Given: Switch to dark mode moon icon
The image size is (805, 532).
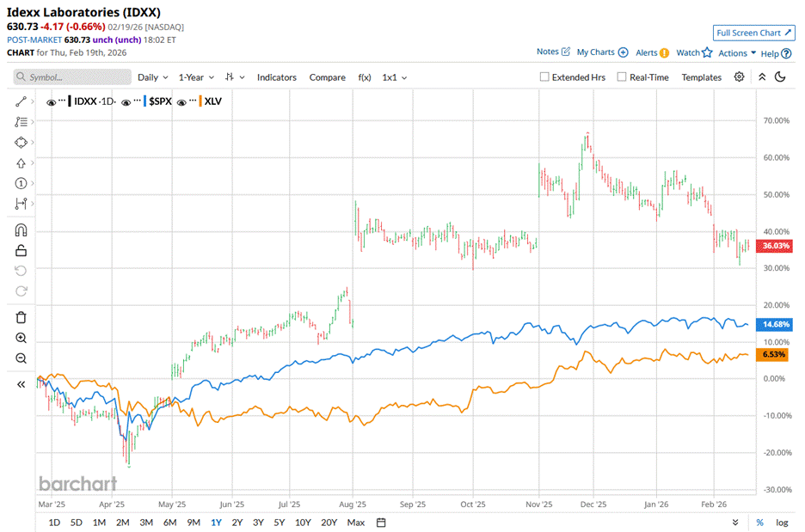Looking at the screenshot, I should point(780,76).
